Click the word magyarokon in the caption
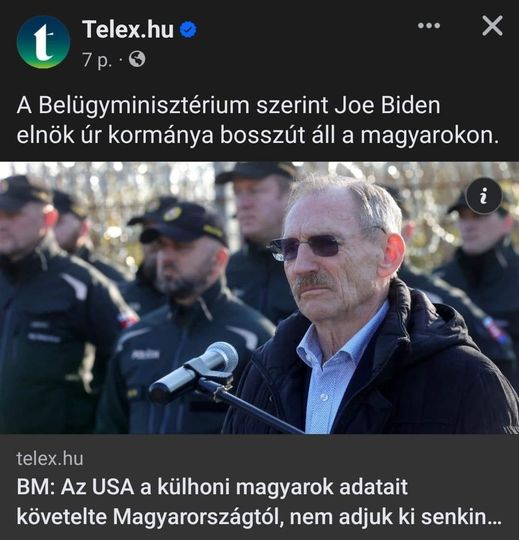Image resolution: width=519 pixels, height=540 pixels. coord(429,136)
